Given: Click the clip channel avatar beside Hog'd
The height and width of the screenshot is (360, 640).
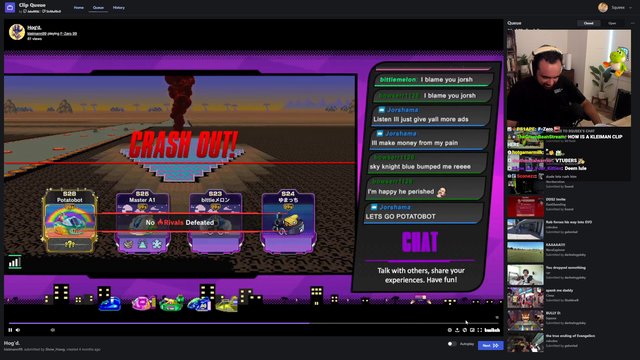Looking at the screenshot, I should pyautogui.click(x=17, y=32).
